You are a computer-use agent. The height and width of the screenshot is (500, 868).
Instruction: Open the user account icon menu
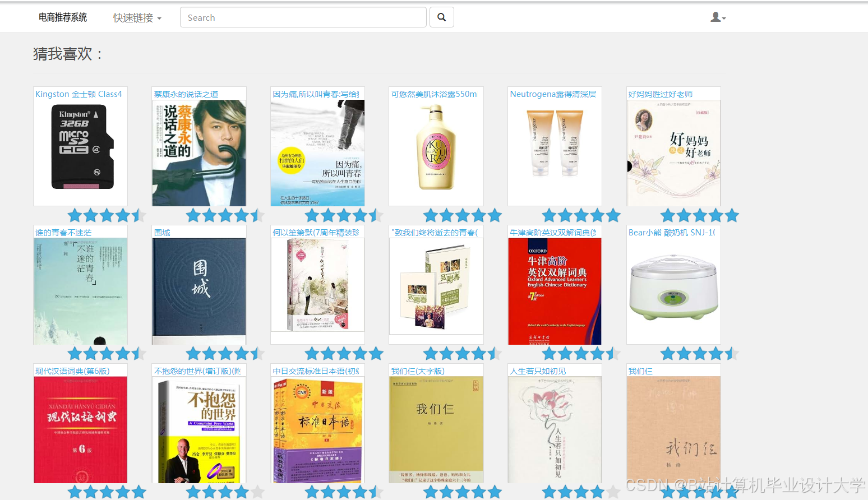[718, 17]
